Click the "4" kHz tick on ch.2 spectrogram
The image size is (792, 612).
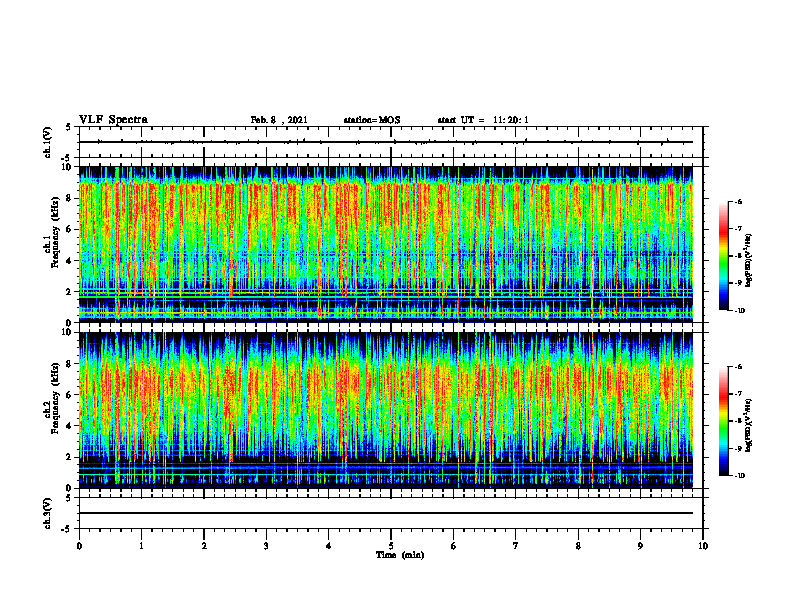(x=69, y=426)
